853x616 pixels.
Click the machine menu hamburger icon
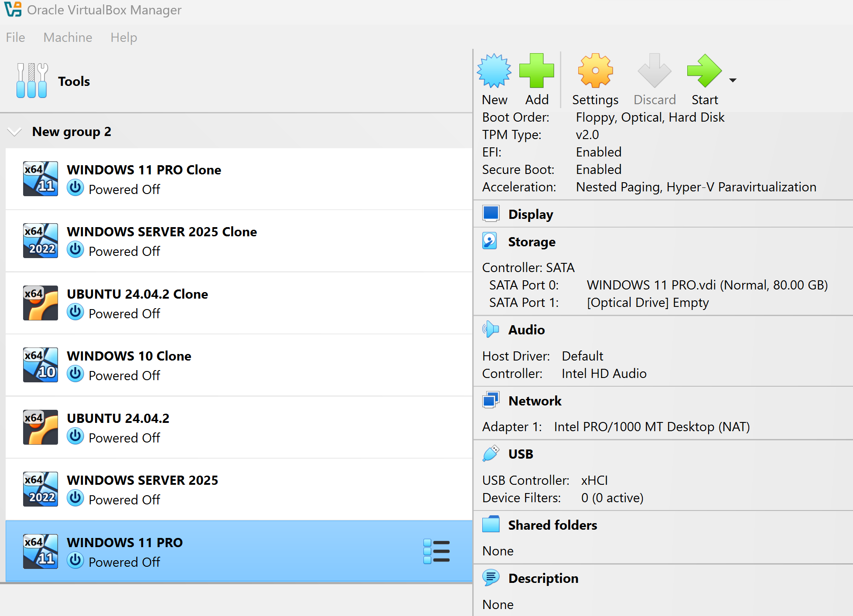tap(437, 551)
